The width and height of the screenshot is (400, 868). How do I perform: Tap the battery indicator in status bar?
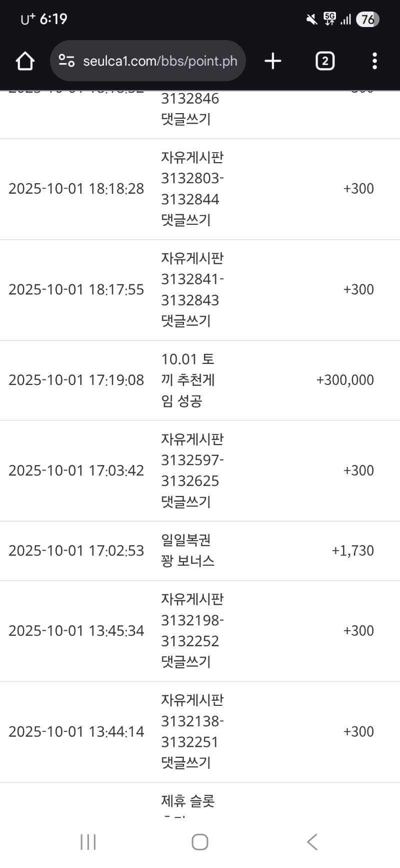click(x=367, y=20)
